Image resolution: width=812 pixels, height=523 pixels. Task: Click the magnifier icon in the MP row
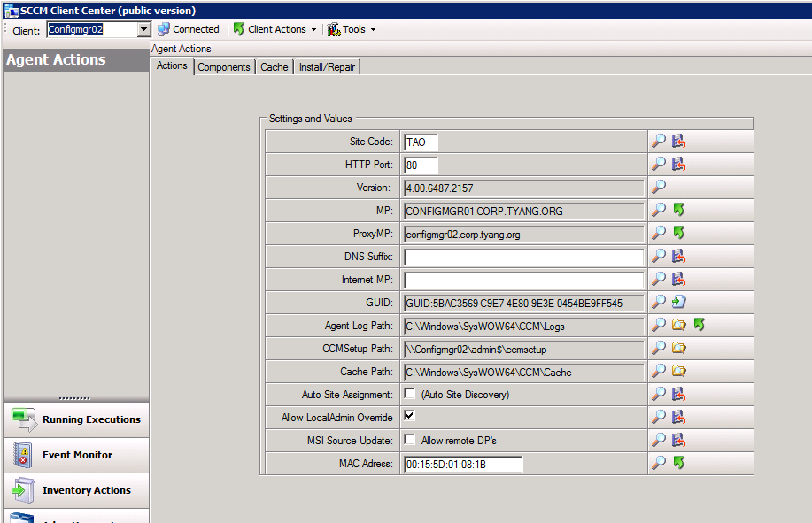coord(658,210)
